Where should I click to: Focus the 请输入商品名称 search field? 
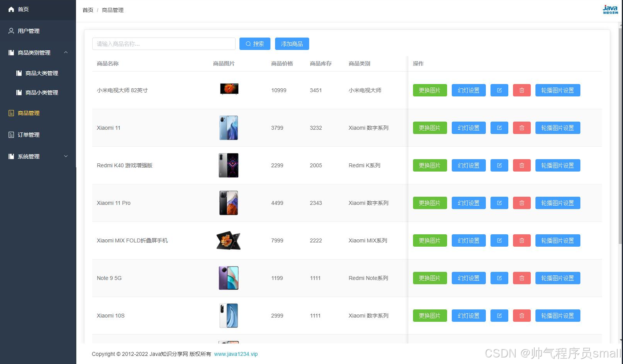tap(164, 44)
